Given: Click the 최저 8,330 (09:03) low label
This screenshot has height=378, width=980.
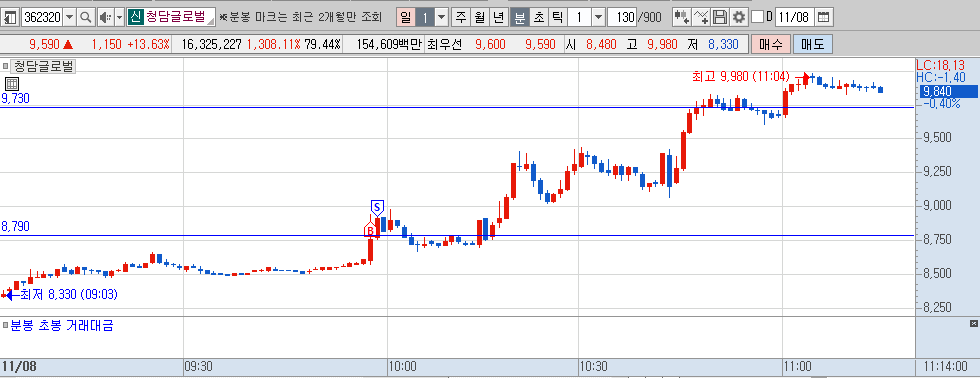Looking at the screenshot, I should (x=69, y=294).
